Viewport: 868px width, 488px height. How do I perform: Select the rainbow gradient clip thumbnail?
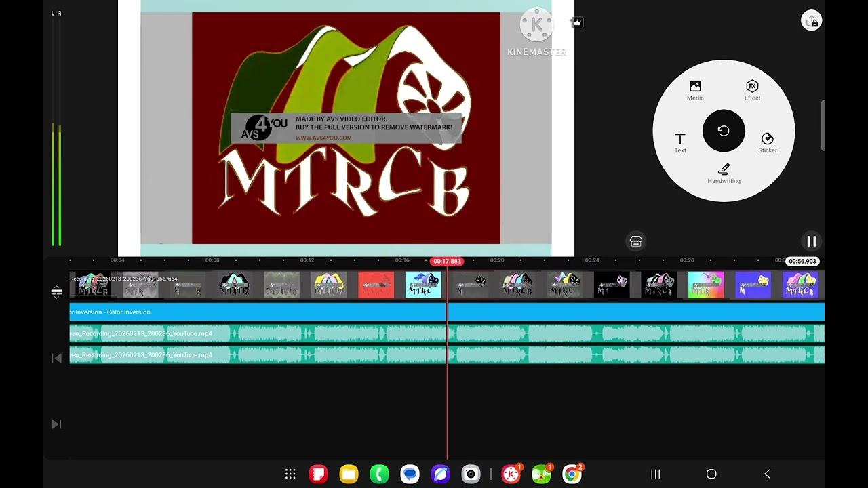(706, 285)
